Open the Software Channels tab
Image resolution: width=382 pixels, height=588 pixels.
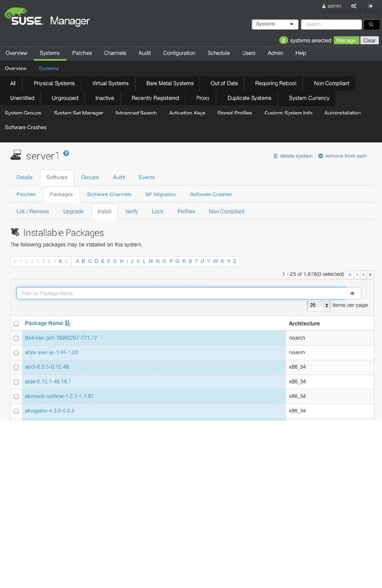(109, 194)
